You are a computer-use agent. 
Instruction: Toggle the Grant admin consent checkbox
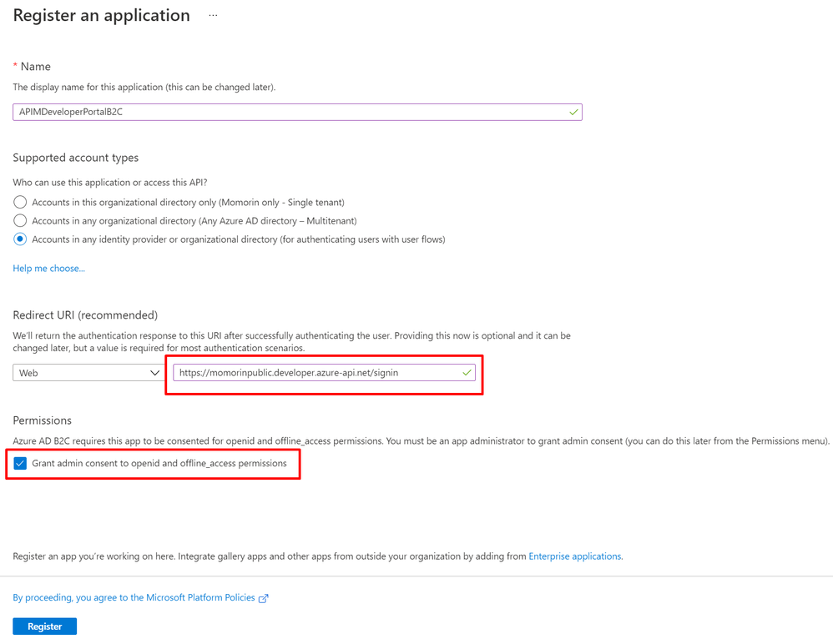20,463
